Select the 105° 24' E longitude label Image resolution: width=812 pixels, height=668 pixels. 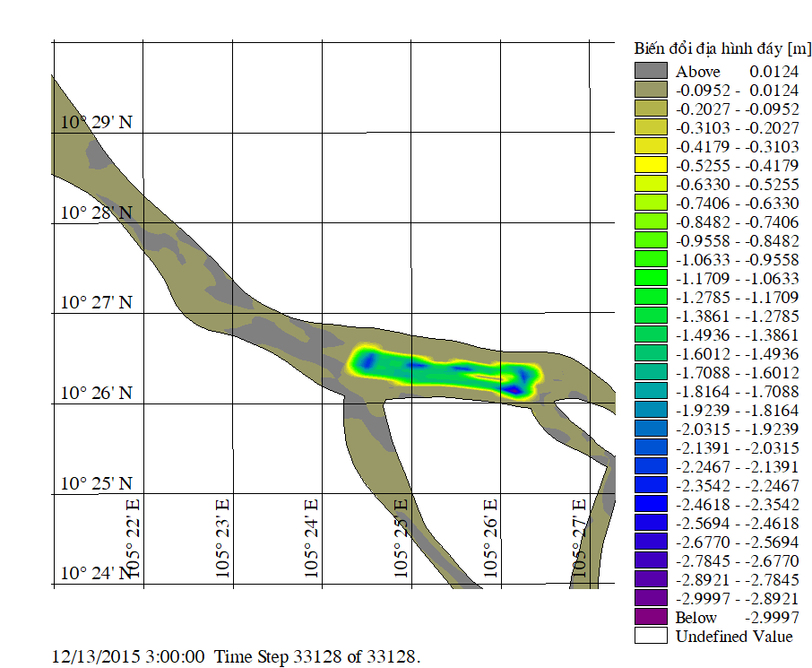coord(311,537)
